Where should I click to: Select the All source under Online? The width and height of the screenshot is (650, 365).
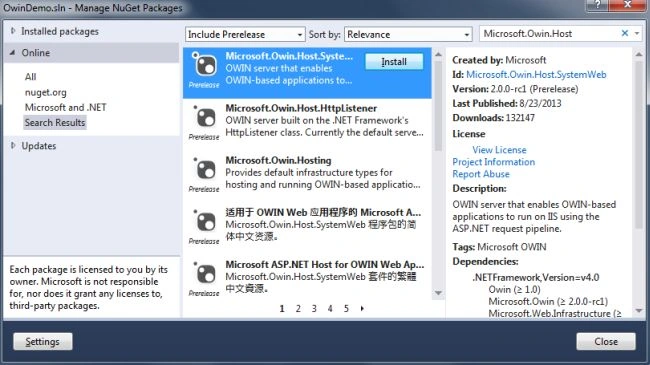coord(30,77)
